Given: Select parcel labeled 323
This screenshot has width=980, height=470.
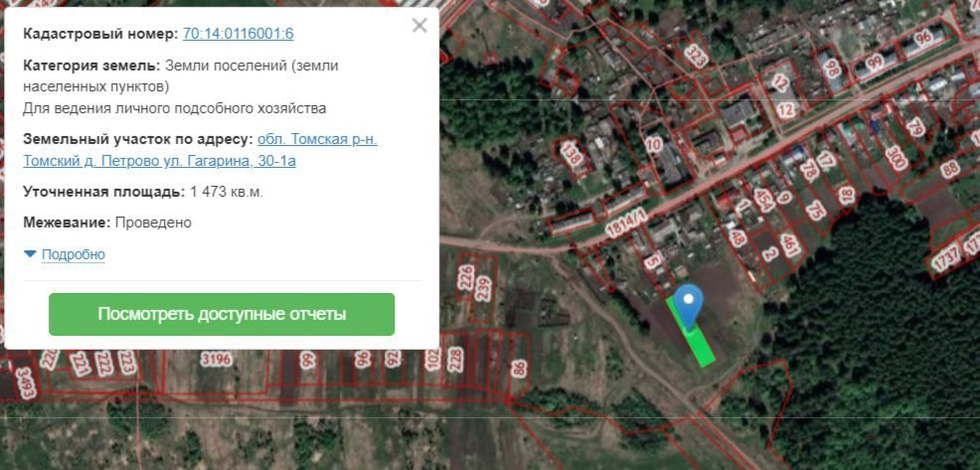Looking at the screenshot, I should [x=695, y=54].
